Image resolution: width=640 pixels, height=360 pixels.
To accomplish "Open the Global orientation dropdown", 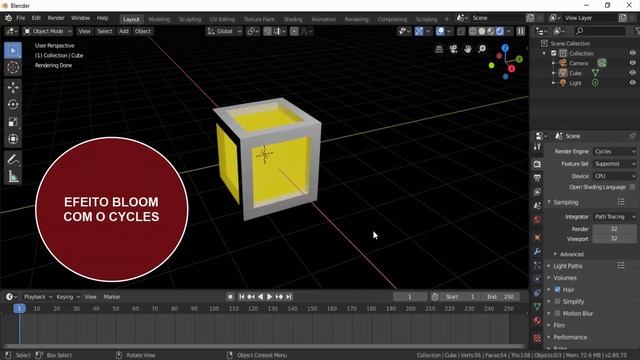I will [224, 31].
